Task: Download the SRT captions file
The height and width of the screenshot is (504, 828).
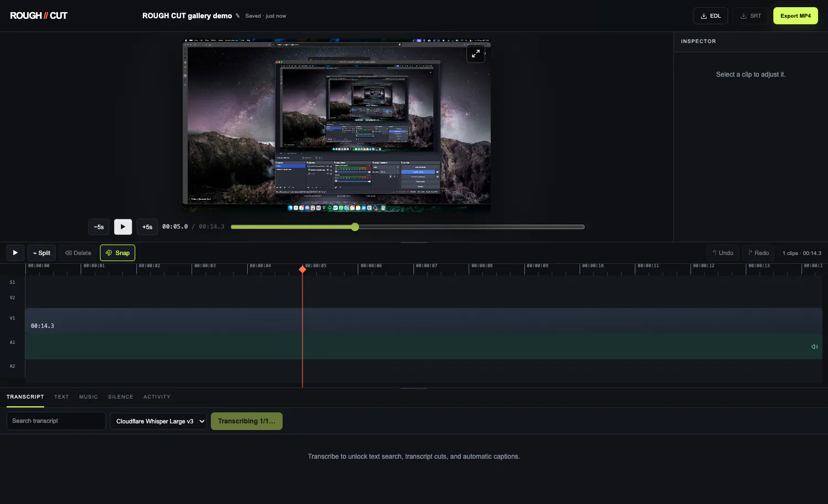Action: click(751, 16)
